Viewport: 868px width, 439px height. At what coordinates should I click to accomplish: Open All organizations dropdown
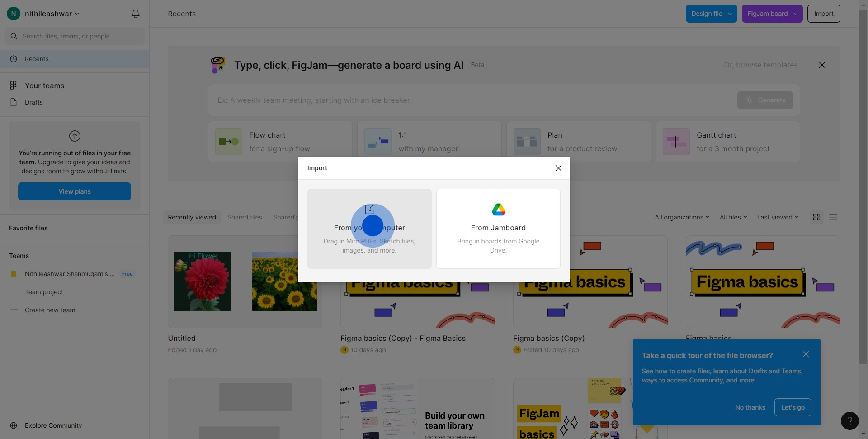(x=682, y=217)
